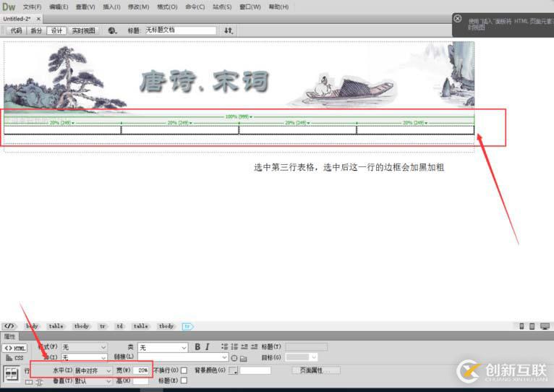The height and width of the screenshot is (392, 554).
Task: Open the 垂直(T) vertical dropdown
Action: click(x=93, y=381)
